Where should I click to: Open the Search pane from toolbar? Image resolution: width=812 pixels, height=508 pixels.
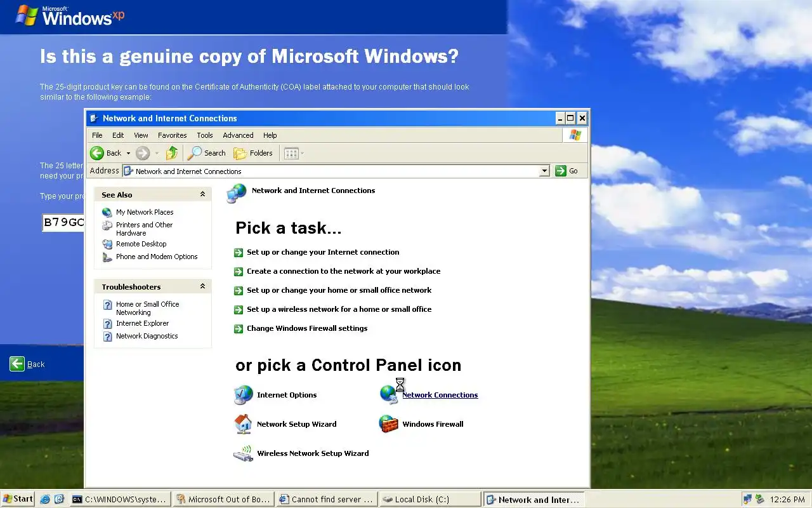coord(207,153)
